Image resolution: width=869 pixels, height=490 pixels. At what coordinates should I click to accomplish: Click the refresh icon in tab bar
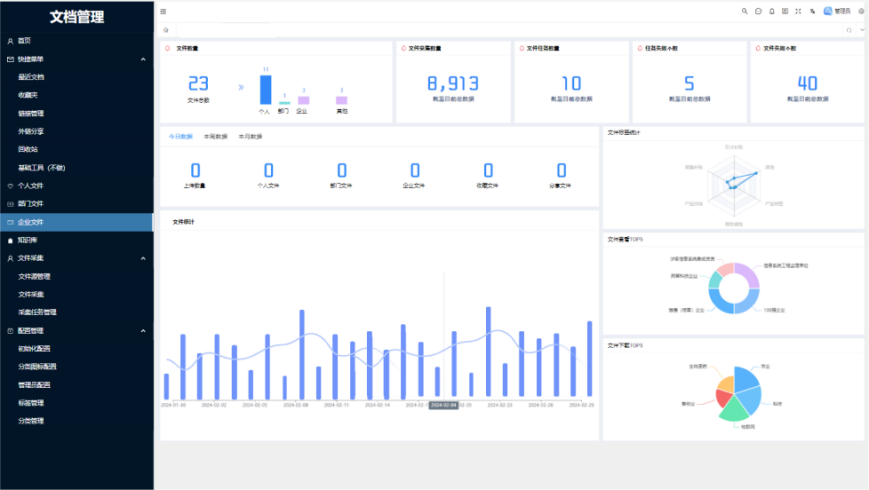click(x=849, y=30)
